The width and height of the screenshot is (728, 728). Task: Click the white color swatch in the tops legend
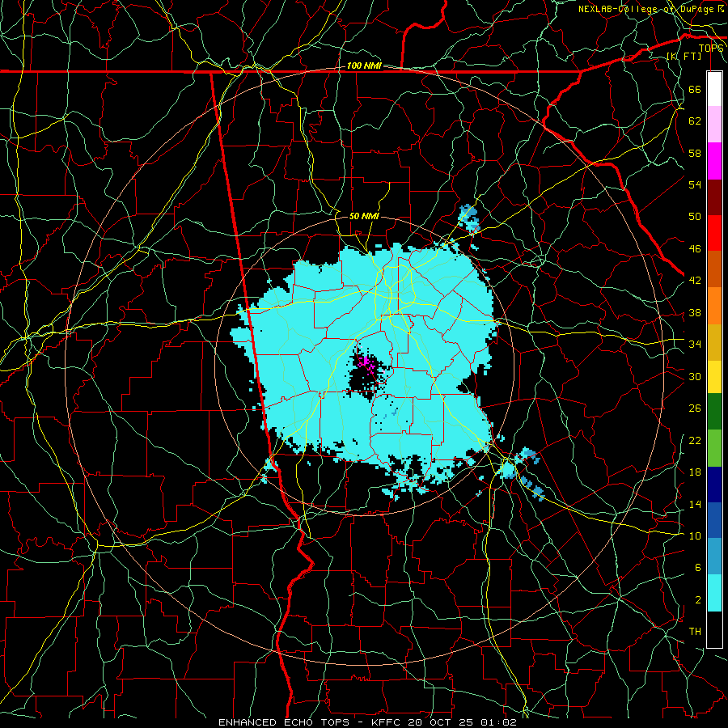click(x=714, y=89)
